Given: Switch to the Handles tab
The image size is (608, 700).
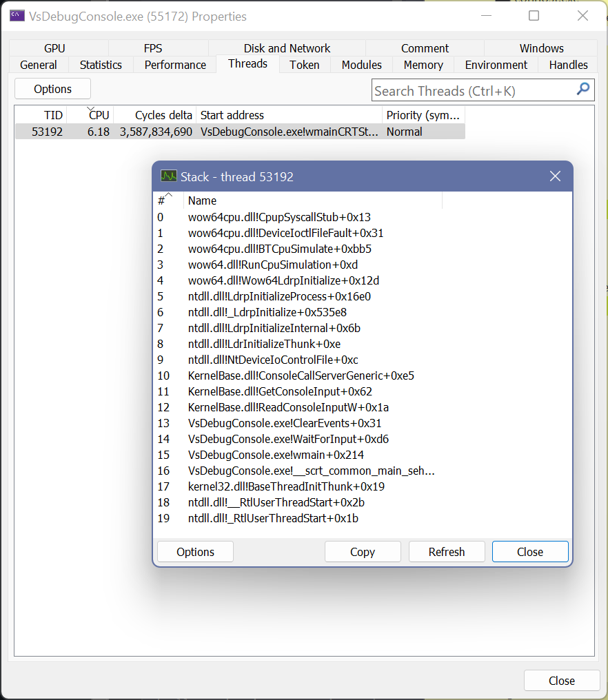Looking at the screenshot, I should click(568, 65).
